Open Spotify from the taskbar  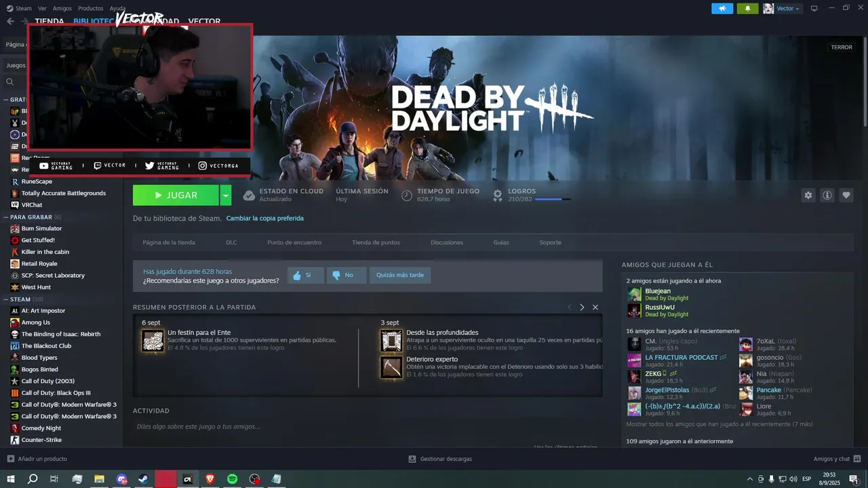[x=232, y=479]
